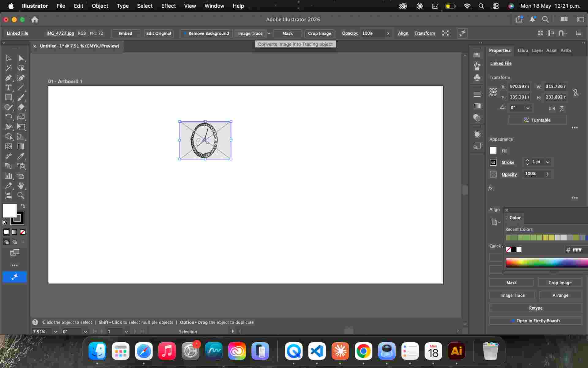Select the Pen tool
Screen dimensions: 588x368
point(9,78)
